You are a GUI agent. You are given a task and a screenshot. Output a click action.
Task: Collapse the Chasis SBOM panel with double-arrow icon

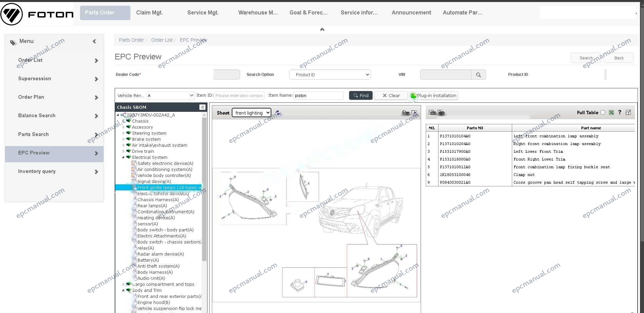pos(202,107)
